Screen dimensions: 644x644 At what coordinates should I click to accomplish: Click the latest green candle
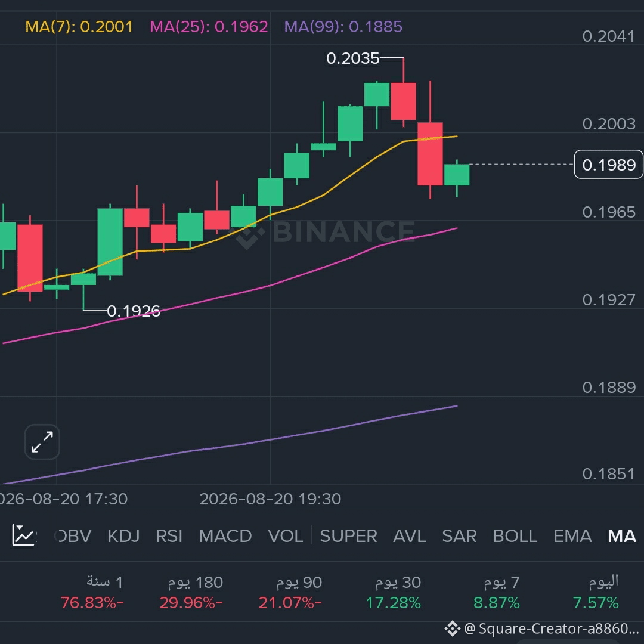457,175
